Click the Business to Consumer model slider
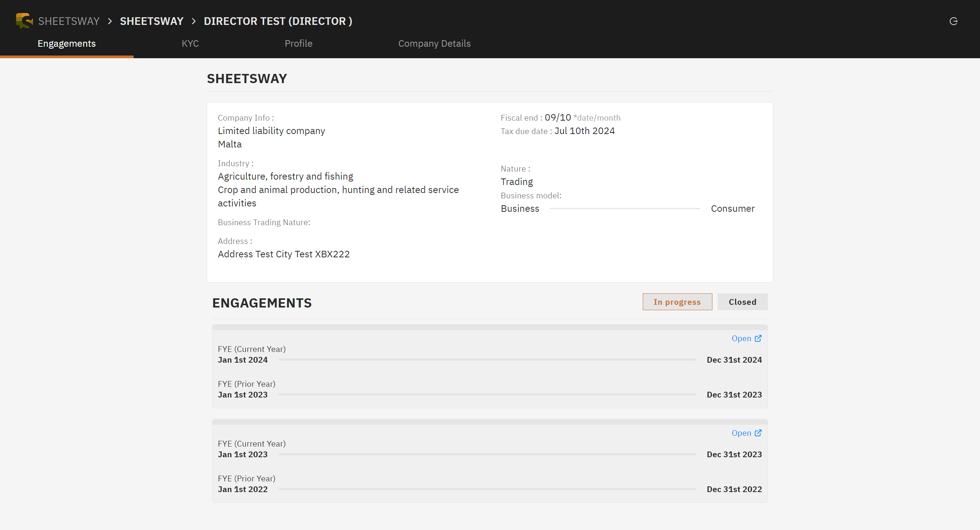980x530 pixels. pos(625,209)
